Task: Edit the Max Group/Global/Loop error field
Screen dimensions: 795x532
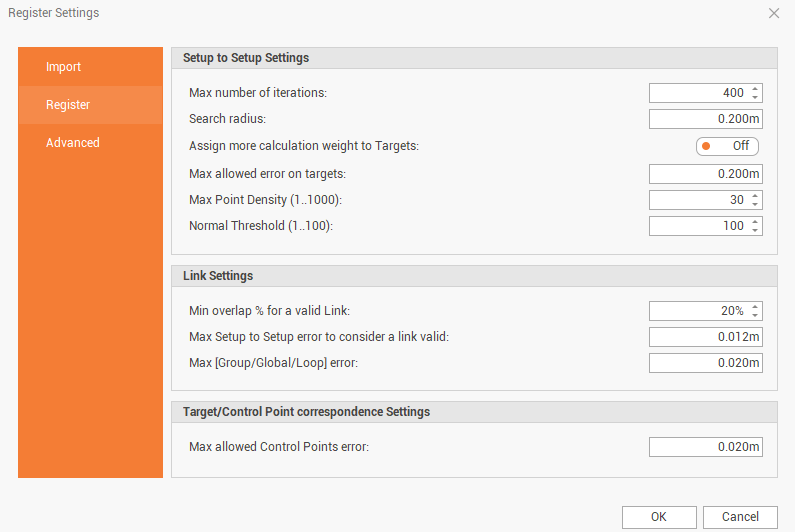Action: (x=705, y=363)
